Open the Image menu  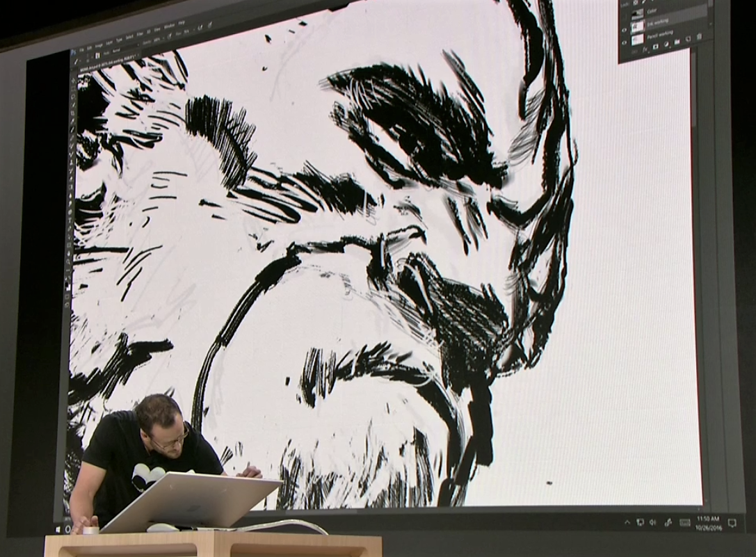pos(99,45)
